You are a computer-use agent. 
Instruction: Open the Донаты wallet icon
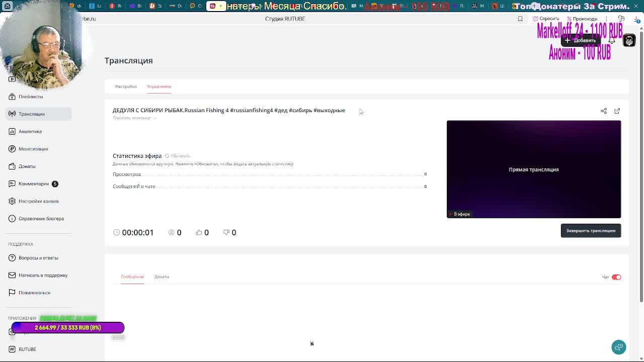pyautogui.click(x=12, y=166)
